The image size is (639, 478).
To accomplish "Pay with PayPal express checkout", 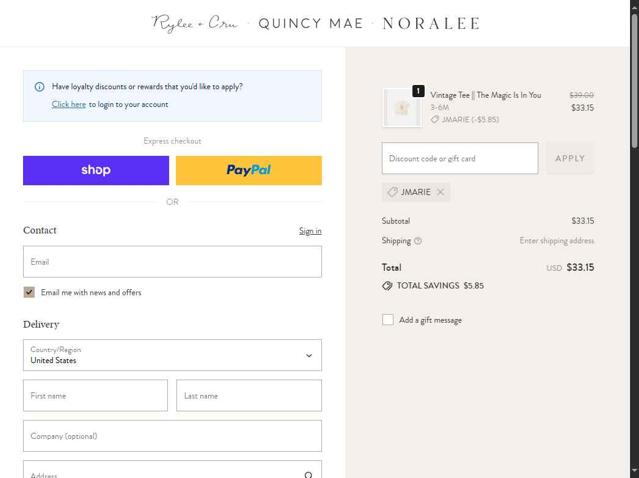I will (248, 170).
